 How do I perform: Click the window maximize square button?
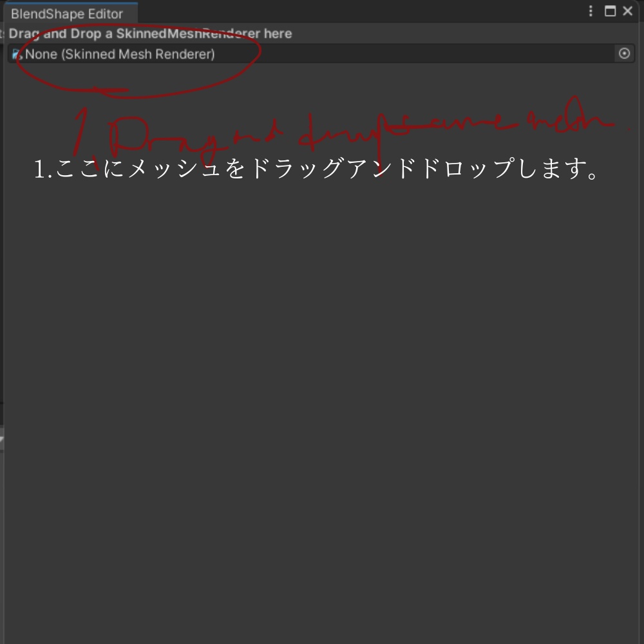[x=609, y=11]
